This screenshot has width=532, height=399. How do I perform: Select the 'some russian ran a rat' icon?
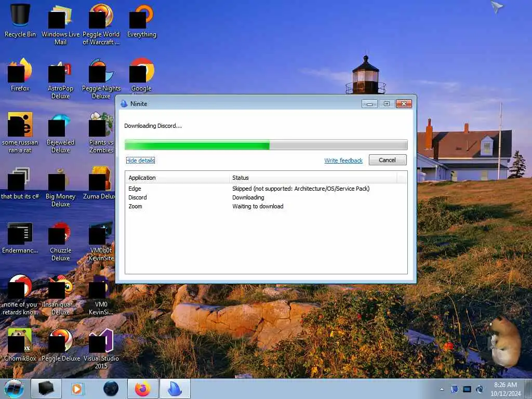20,132
